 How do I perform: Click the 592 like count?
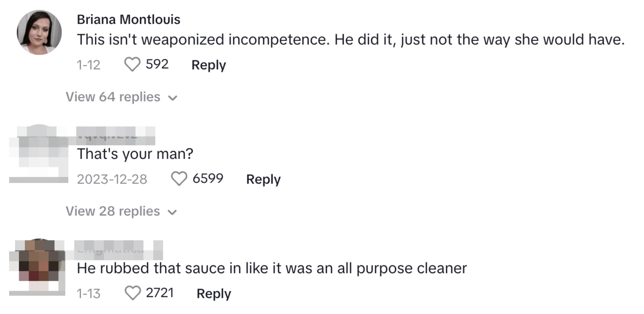click(157, 64)
